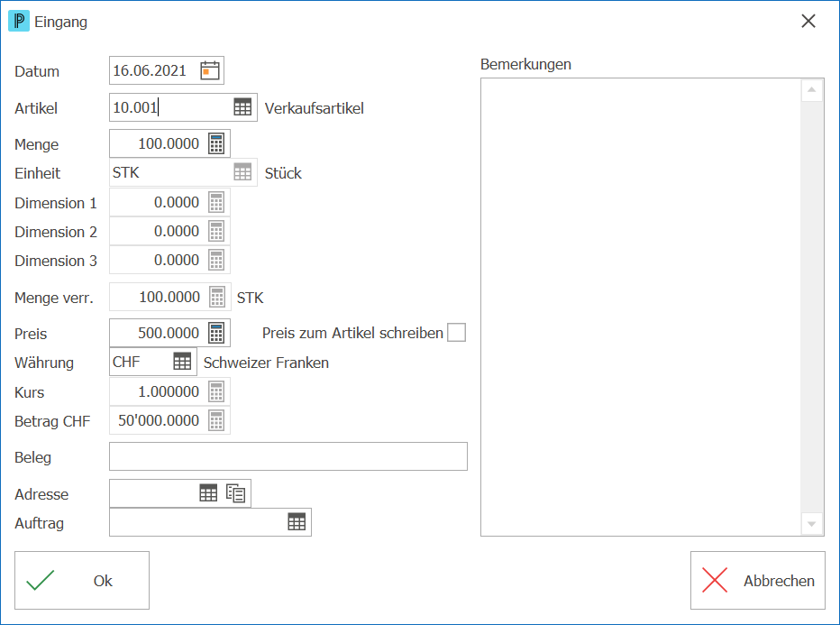Click calculator icon beside Kurs field
The image size is (840, 625).
coord(216,391)
